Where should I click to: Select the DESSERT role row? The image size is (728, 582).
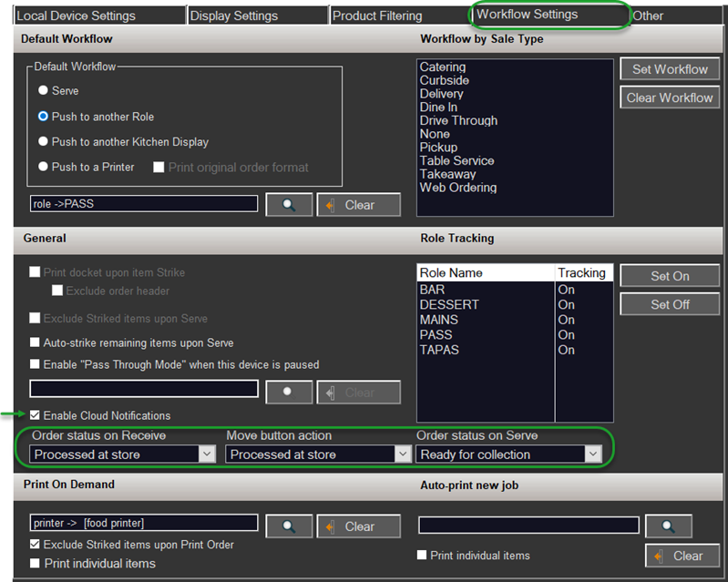(x=515, y=304)
